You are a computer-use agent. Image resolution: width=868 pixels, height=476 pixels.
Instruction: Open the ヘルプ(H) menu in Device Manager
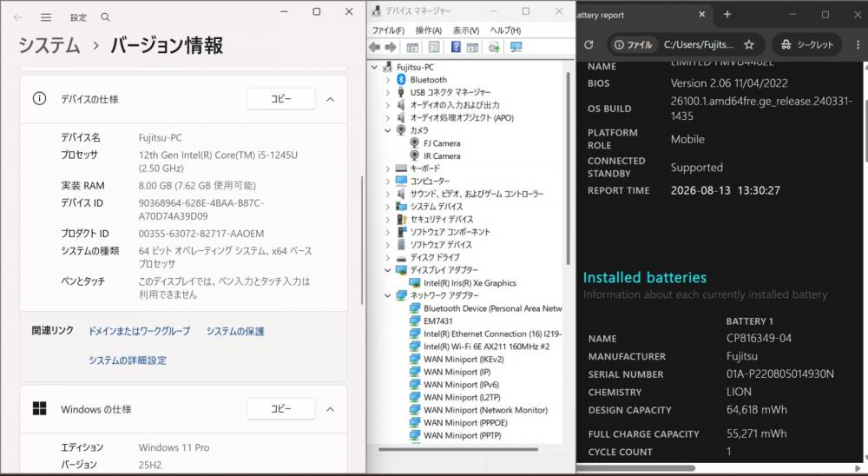click(505, 30)
